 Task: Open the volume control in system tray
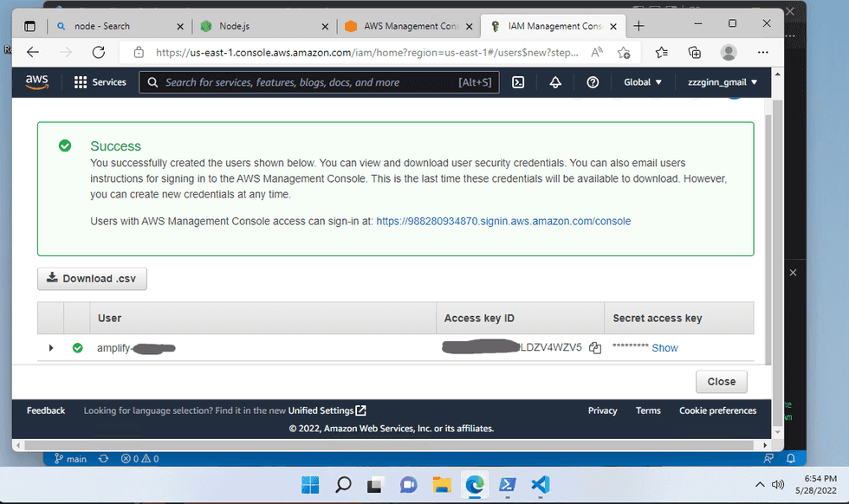[x=778, y=484]
